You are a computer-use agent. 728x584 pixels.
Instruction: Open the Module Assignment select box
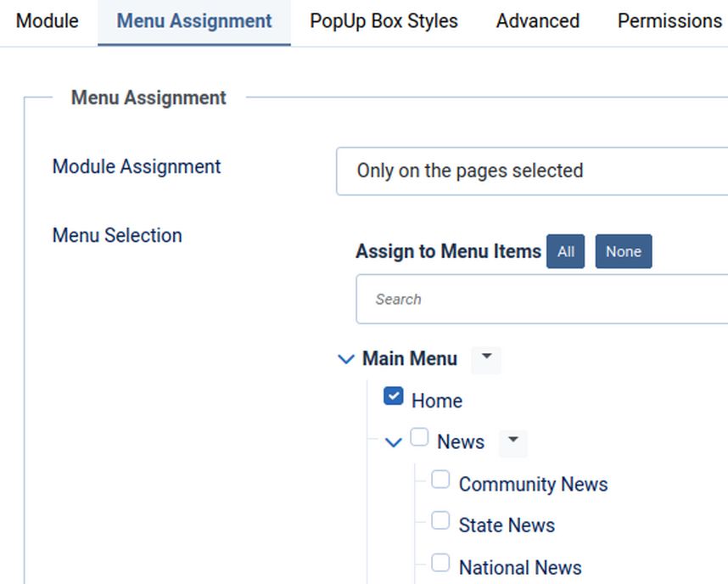(531, 171)
